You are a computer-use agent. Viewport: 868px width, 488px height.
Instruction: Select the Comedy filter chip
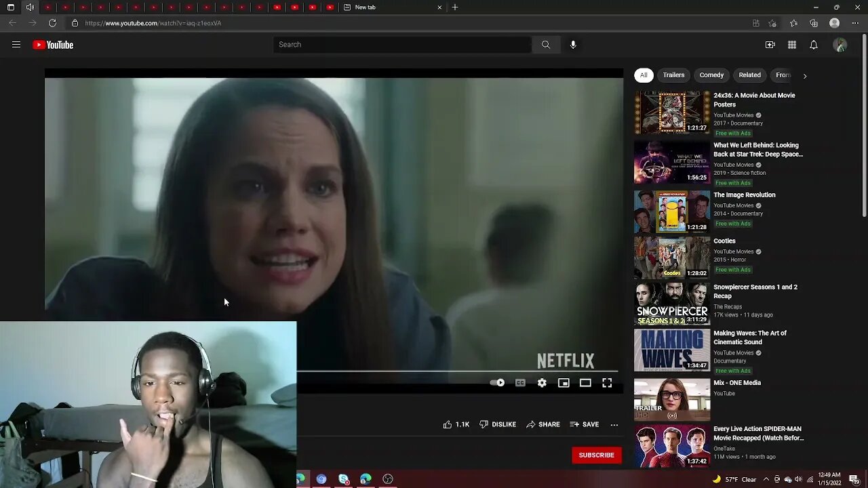pyautogui.click(x=711, y=75)
